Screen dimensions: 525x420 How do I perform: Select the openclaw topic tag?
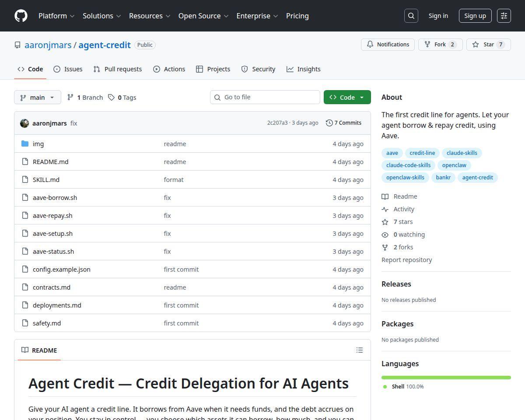pyautogui.click(x=454, y=165)
